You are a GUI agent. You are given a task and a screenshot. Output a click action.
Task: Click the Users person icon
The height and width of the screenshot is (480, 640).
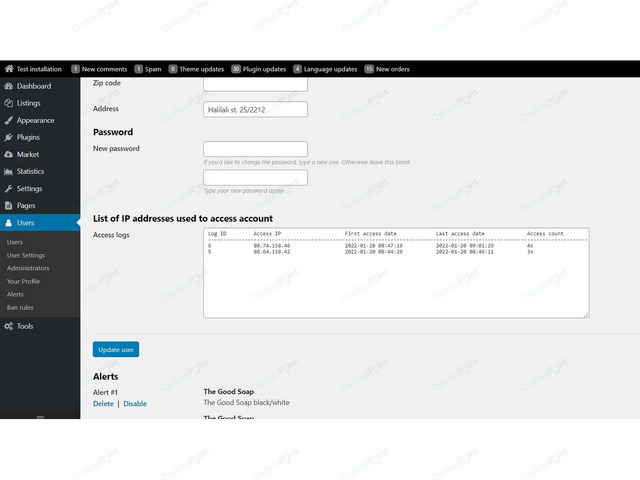point(9,223)
